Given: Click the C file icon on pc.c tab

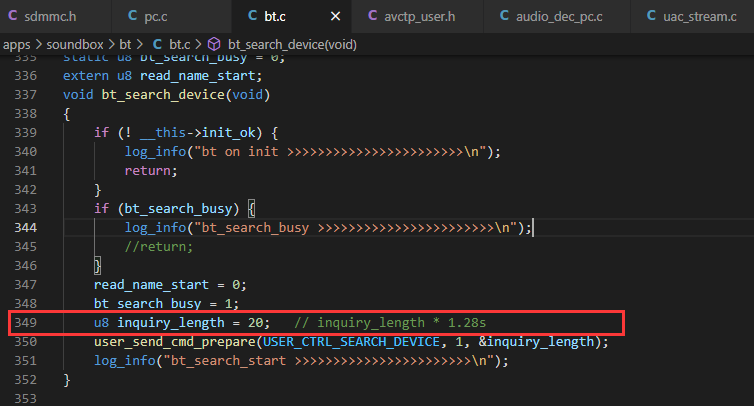Looking at the screenshot, I should click(x=133, y=16).
